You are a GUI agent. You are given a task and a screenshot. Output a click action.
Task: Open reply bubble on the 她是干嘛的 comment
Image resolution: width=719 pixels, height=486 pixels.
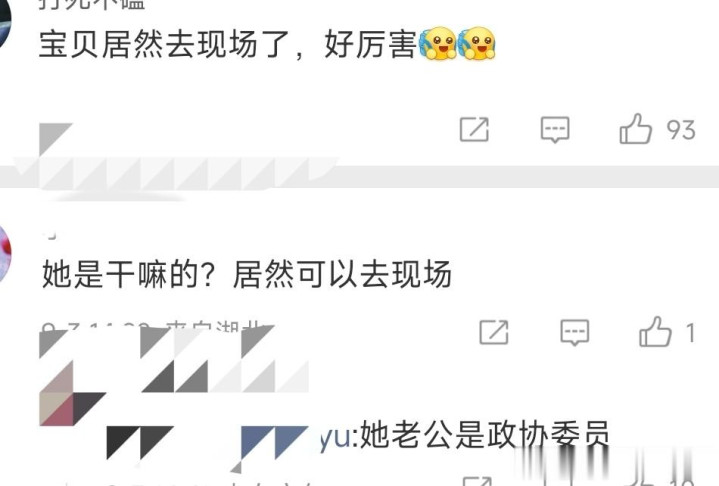click(575, 332)
